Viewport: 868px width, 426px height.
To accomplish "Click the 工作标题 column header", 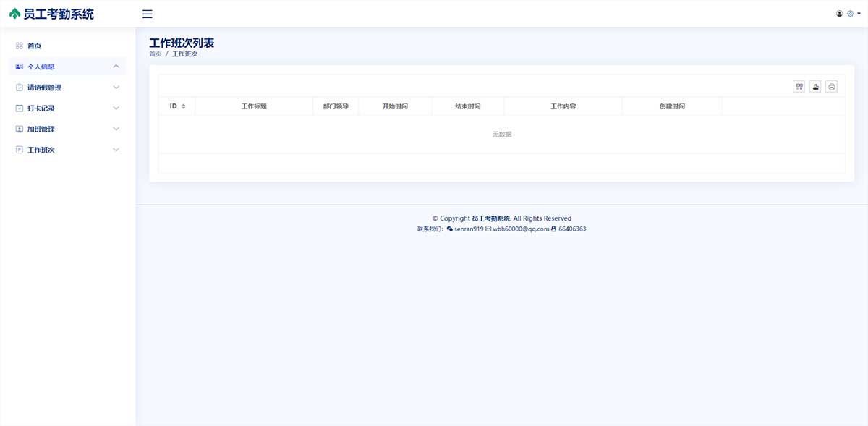I will coord(254,106).
